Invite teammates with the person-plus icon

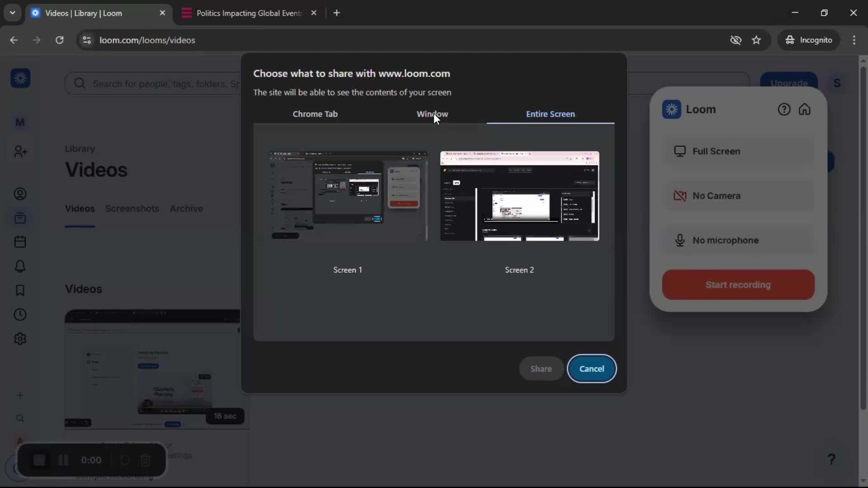coord(20,151)
